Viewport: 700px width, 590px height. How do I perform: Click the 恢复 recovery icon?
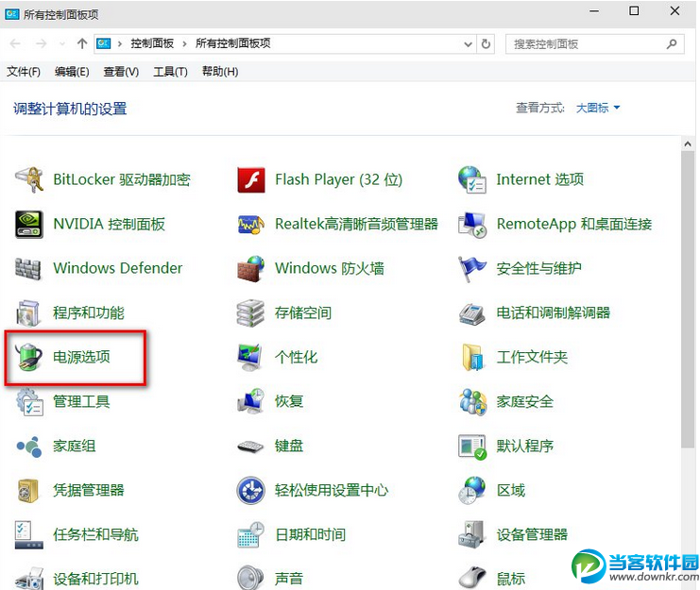point(251,401)
